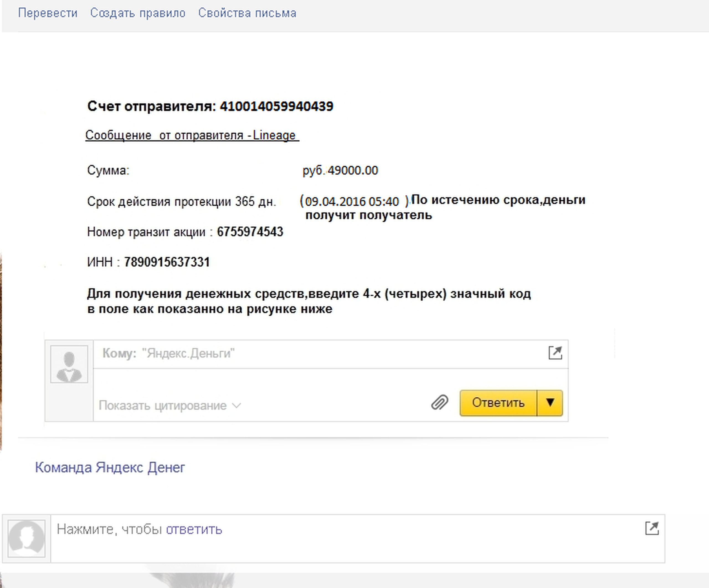The width and height of the screenshot is (709, 588).
Task: Open reply in new window icon beside Кому
Action: (555, 353)
